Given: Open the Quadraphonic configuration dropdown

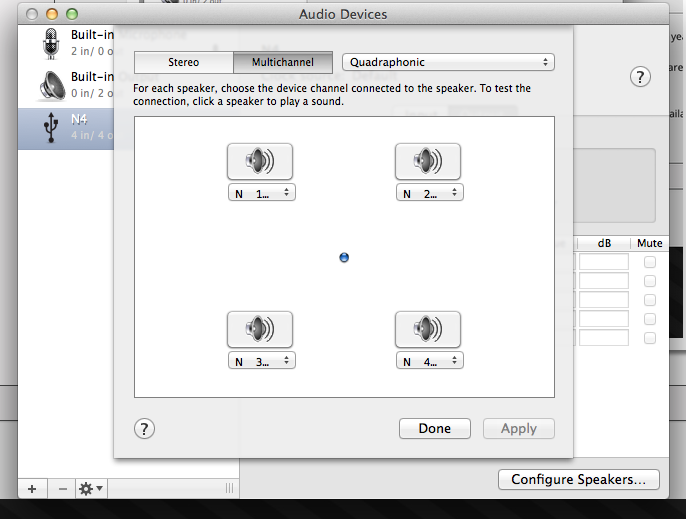Looking at the screenshot, I should point(448,62).
